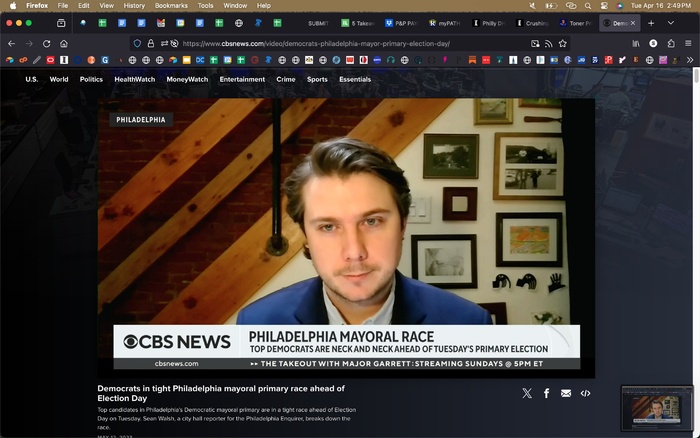Viewport: 700px width, 438px height.
Task: Click the main video player
Action: [346, 238]
